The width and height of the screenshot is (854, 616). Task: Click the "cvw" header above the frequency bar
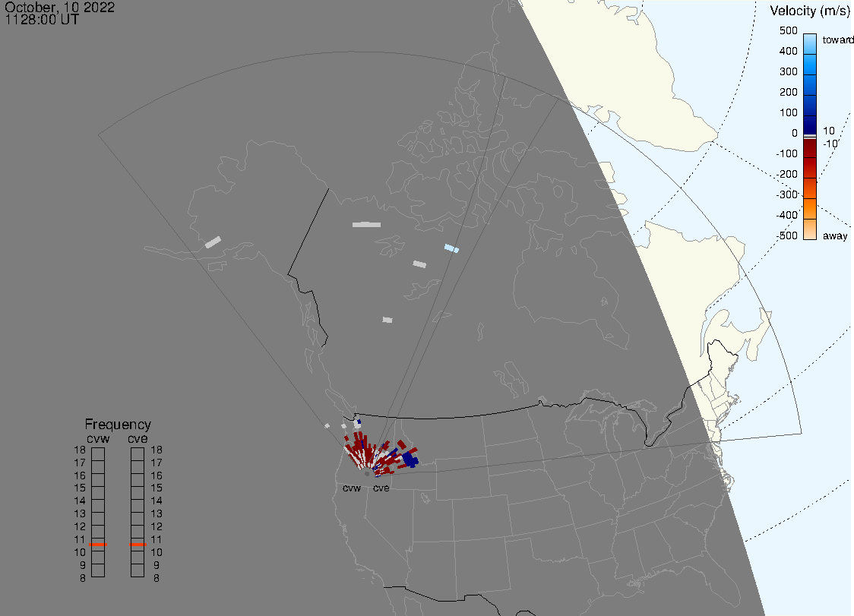coord(98,438)
